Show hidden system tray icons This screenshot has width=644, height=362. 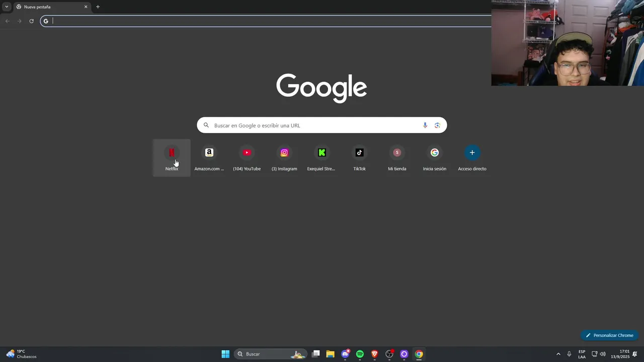pos(558,354)
